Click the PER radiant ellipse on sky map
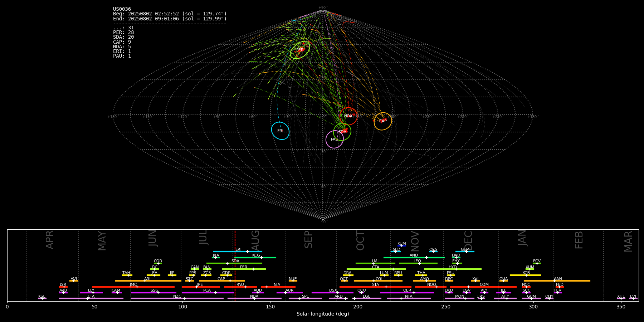The height and width of the screenshot is (322, 644). click(x=300, y=50)
